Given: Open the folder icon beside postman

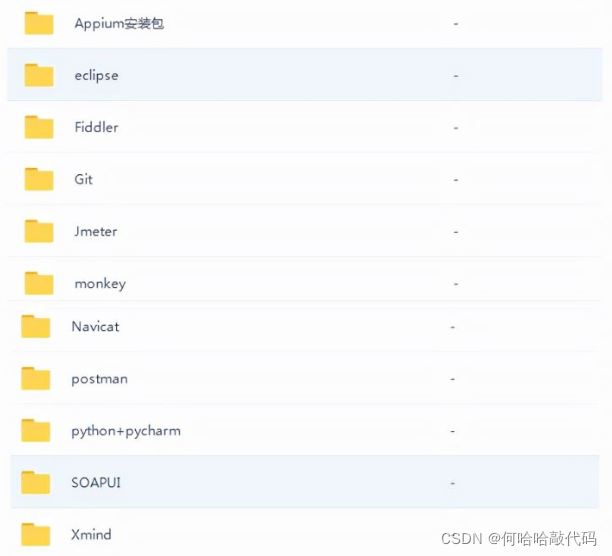Looking at the screenshot, I should [x=36, y=378].
